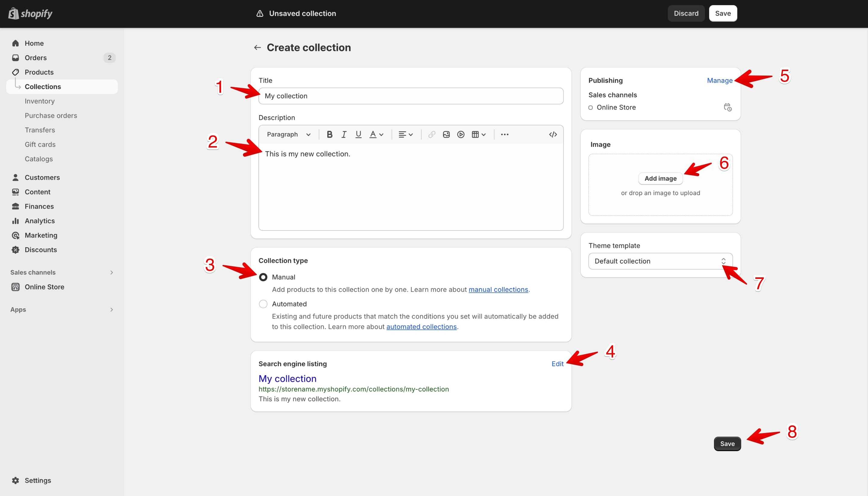Select the Automated collection type
The image size is (868, 496).
[263, 304]
